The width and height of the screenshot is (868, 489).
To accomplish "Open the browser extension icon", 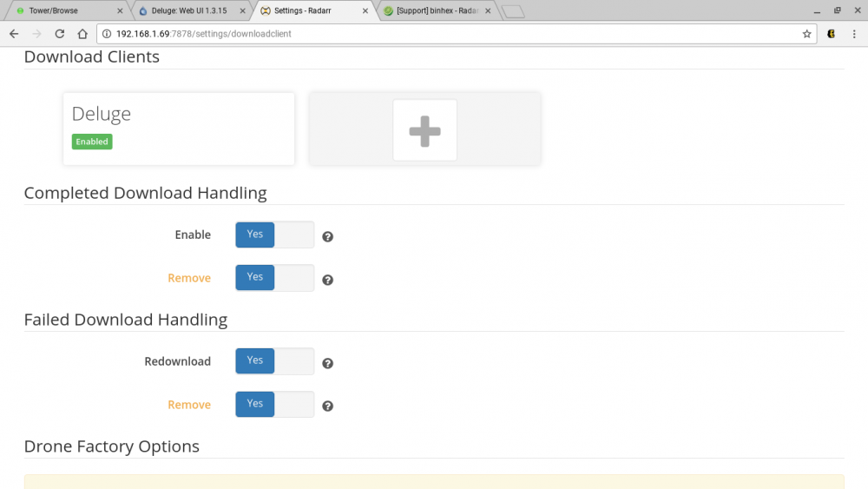I will pos(831,34).
